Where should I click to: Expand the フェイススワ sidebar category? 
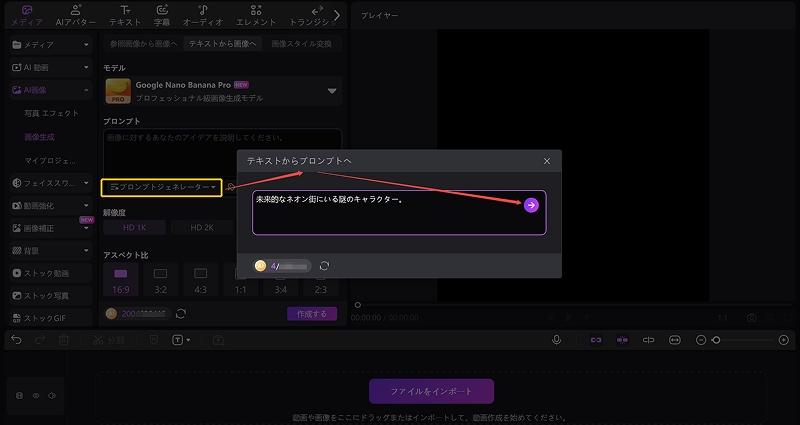click(51, 183)
